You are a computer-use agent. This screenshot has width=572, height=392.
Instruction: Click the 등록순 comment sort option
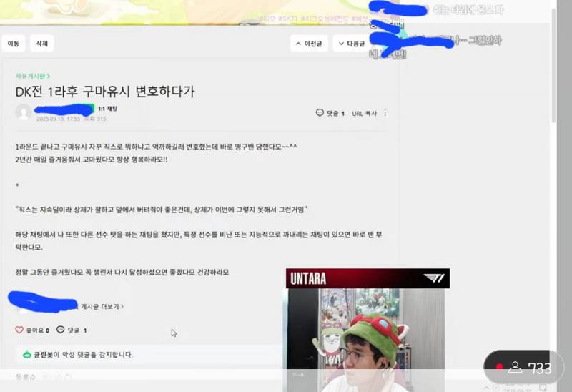(26, 377)
